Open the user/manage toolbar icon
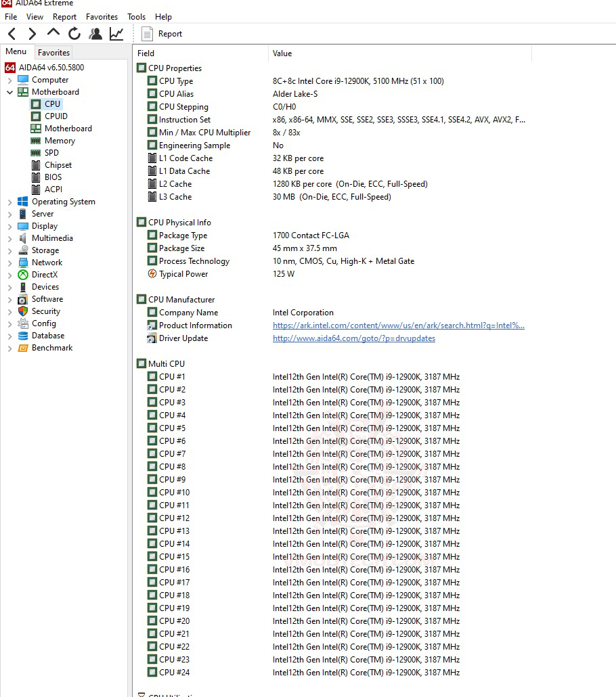Viewport: 616px width, 697px height. (x=95, y=34)
